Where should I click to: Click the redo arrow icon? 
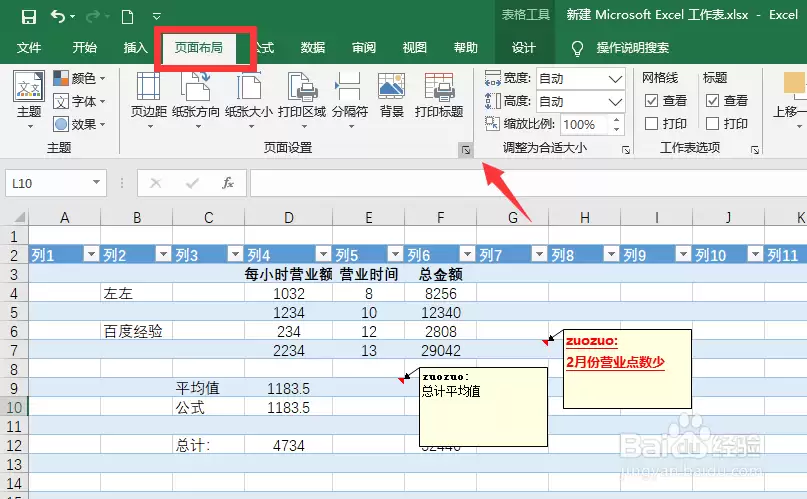click(x=93, y=17)
